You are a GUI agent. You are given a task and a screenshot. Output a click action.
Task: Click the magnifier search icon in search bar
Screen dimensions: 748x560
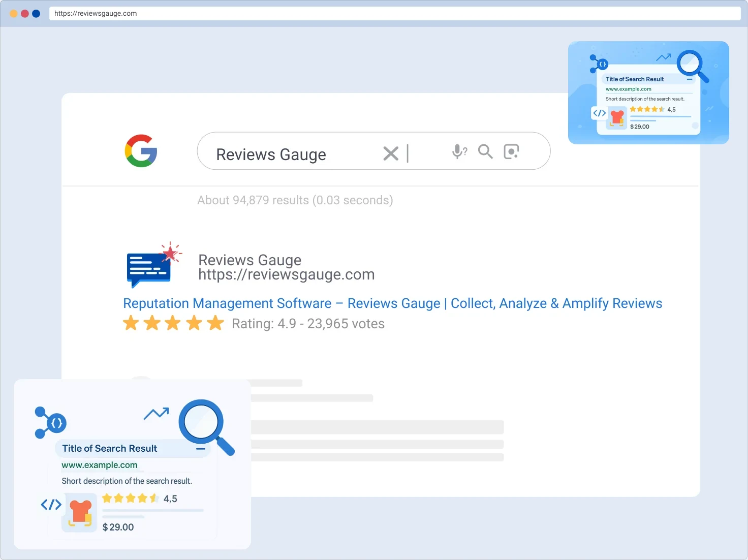coord(485,151)
